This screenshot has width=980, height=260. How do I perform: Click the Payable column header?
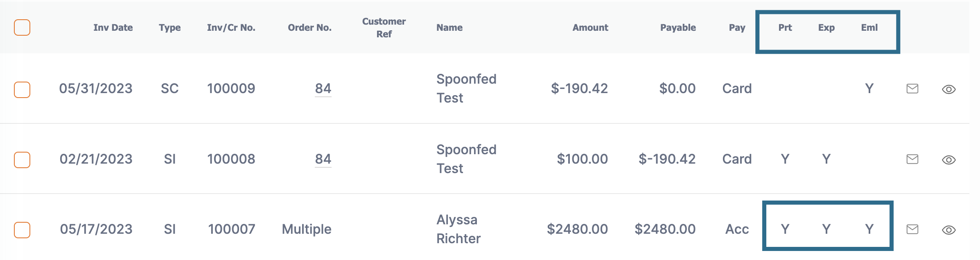(x=678, y=27)
